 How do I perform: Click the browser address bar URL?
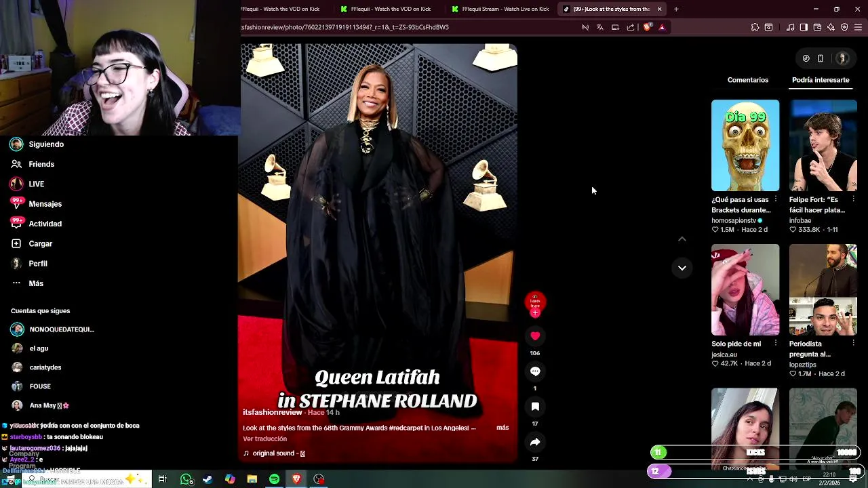coord(344,27)
